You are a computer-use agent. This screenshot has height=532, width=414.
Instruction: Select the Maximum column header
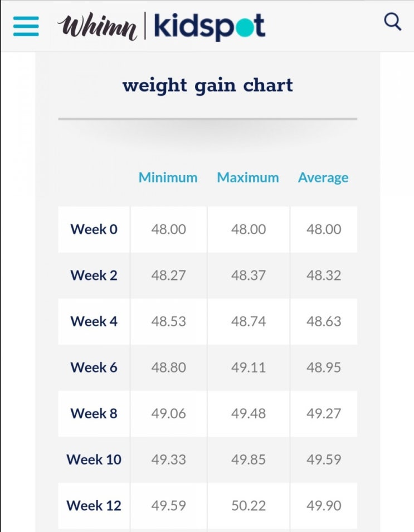coord(248,177)
